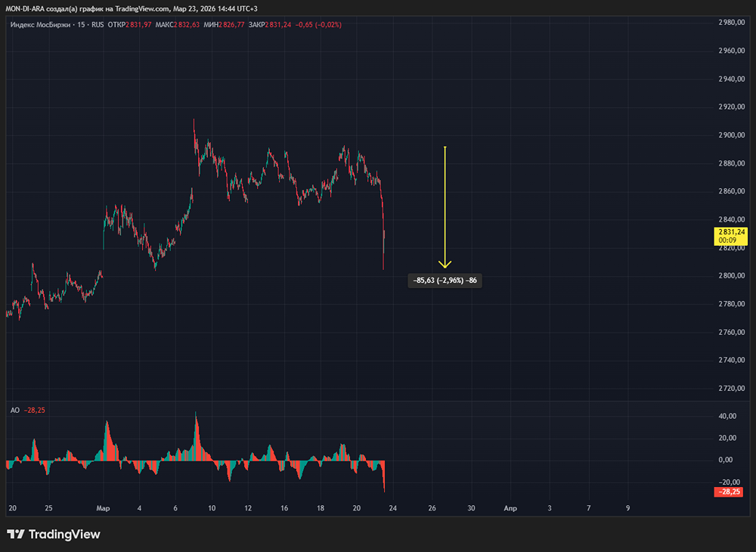Screen dimensions: 756x552
Task: Click the 2 740,00 price axis label
Action: [x=731, y=360]
